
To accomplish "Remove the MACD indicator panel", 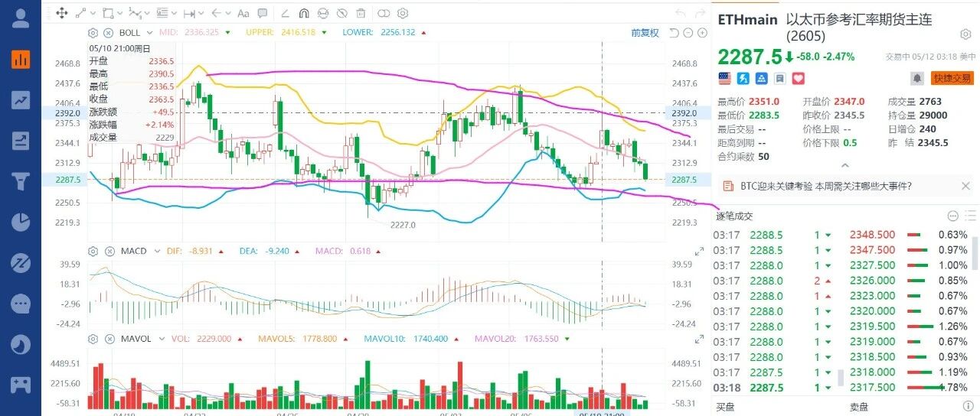I will click(x=108, y=251).
